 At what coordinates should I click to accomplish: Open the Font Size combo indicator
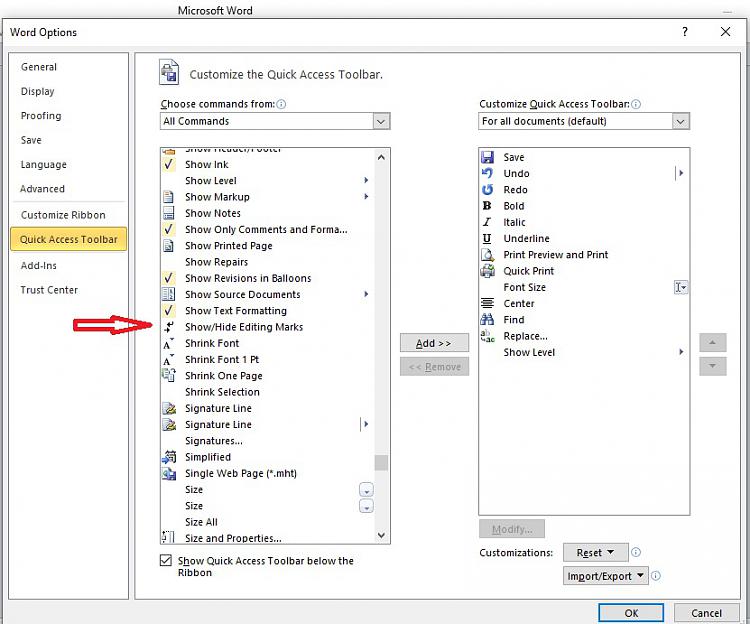point(681,287)
